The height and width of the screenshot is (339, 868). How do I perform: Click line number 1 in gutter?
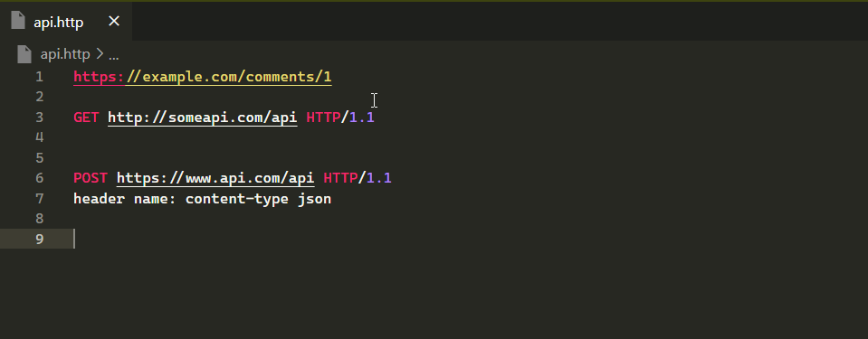pyautogui.click(x=39, y=77)
